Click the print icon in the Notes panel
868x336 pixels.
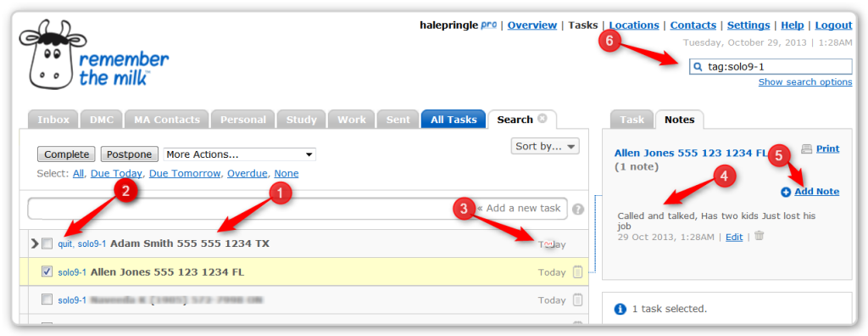pyautogui.click(x=807, y=148)
